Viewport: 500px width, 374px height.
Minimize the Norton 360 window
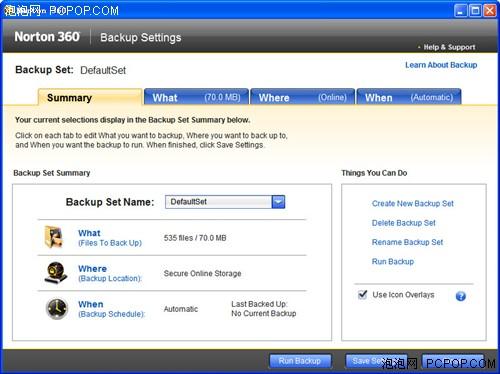[x=460, y=11]
